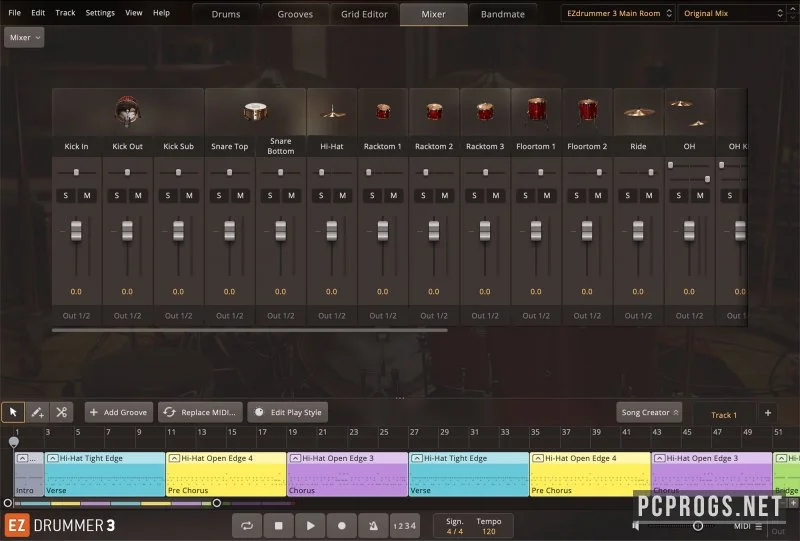Image resolution: width=800 pixels, height=541 pixels.
Task: Toggle the metronome icon
Action: [x=373, y=526]
